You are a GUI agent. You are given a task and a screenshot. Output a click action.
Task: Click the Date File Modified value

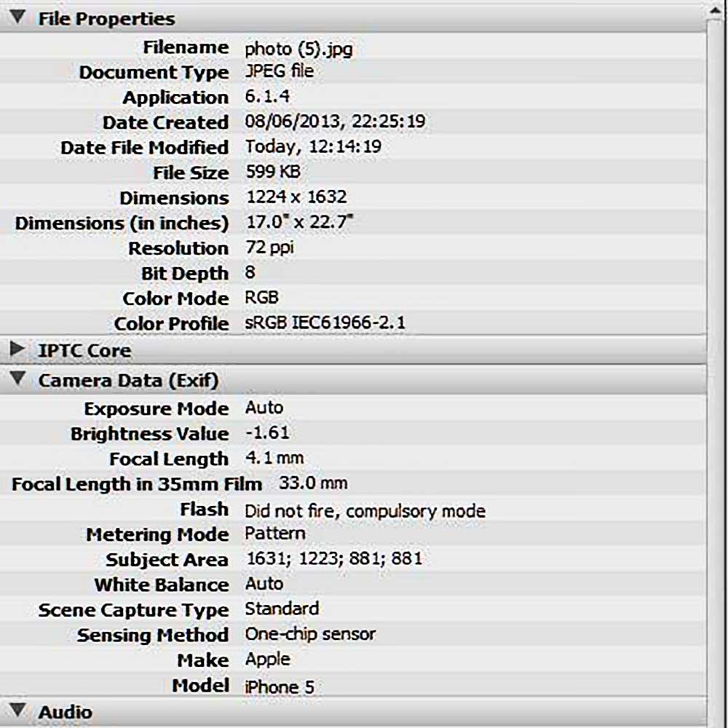click(x=313, y=147)
